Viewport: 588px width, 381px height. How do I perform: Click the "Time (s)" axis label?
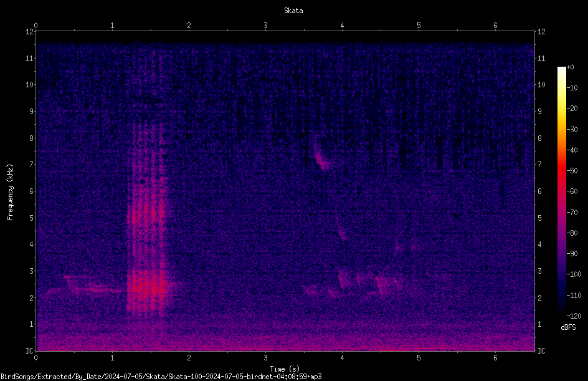click(x=285, y=369)
